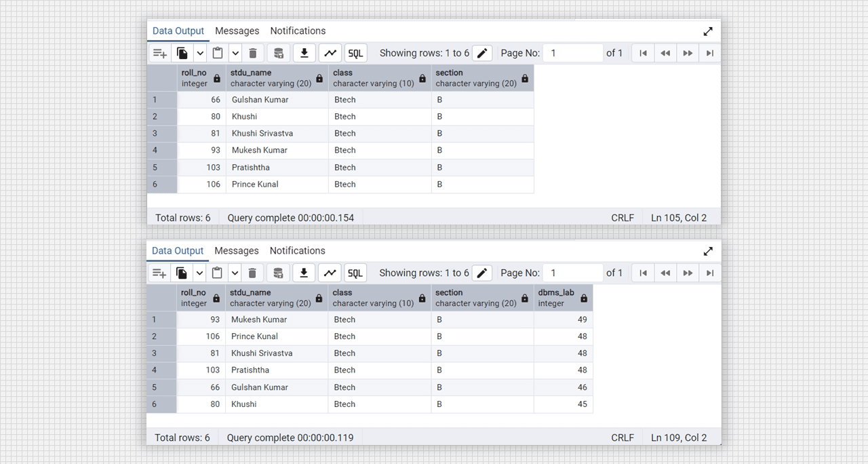Click section column header in top table
The height and width of the screenshot is (464, 868).
483,78
